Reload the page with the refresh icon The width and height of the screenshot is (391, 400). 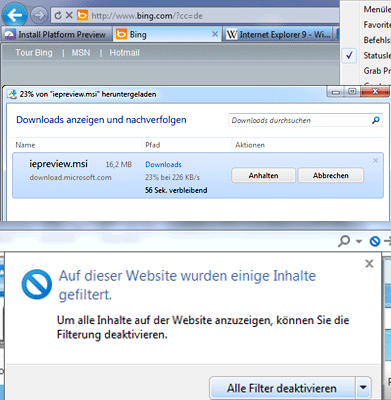pos(58,15)
